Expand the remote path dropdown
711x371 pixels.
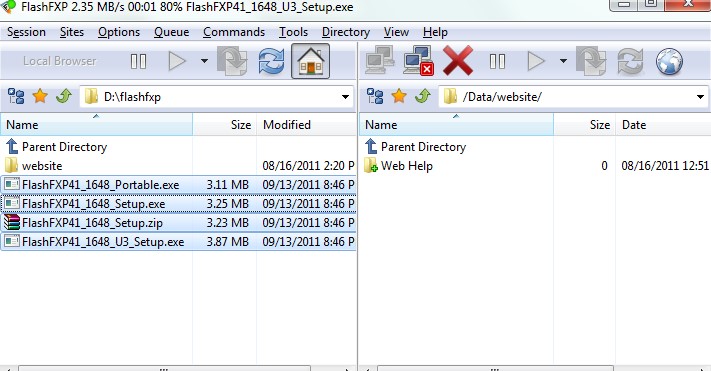(x=701, y=97)
